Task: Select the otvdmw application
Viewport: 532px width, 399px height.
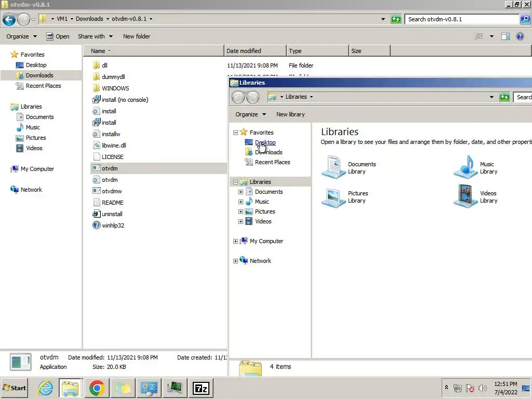Action: 107,191
